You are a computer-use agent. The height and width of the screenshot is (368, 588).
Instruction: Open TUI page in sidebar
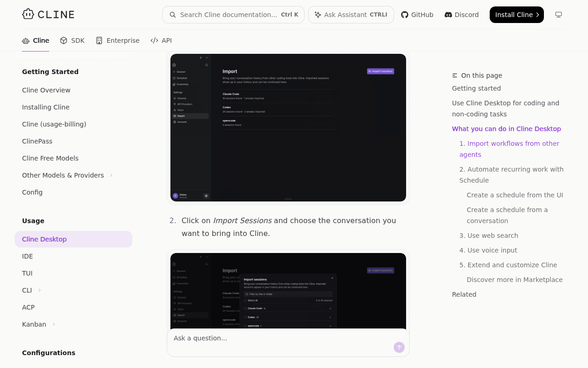[73, 273]
